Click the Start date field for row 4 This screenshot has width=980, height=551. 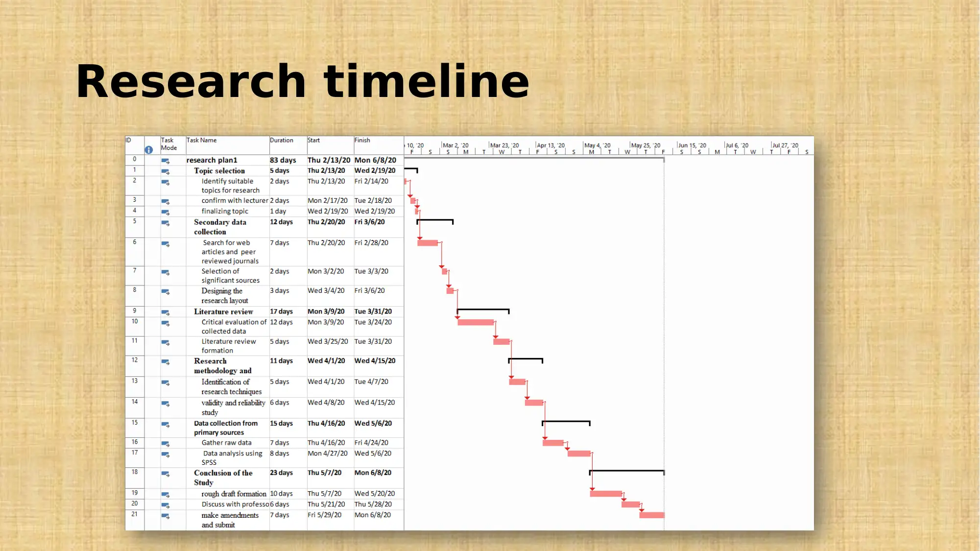tap(329, 211)
